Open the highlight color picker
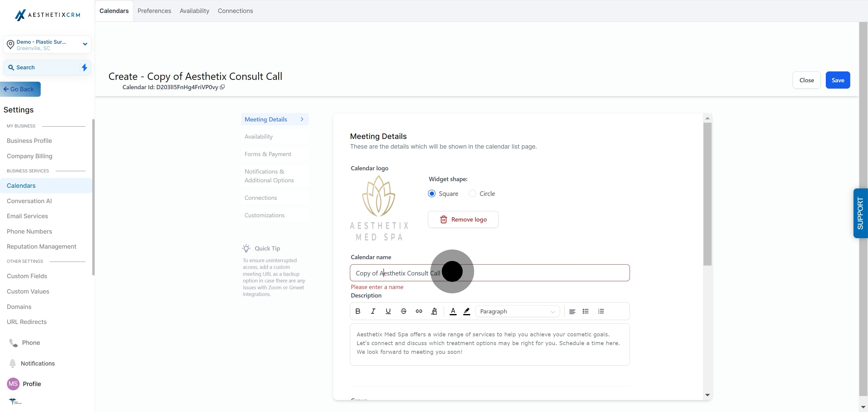Screen dimensions: 868x412 pyautogui.click(x=467, y=311)
